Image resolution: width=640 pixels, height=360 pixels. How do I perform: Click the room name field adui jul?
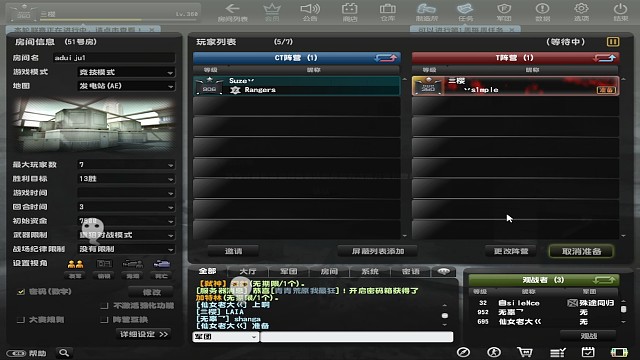tap(114, 58)
